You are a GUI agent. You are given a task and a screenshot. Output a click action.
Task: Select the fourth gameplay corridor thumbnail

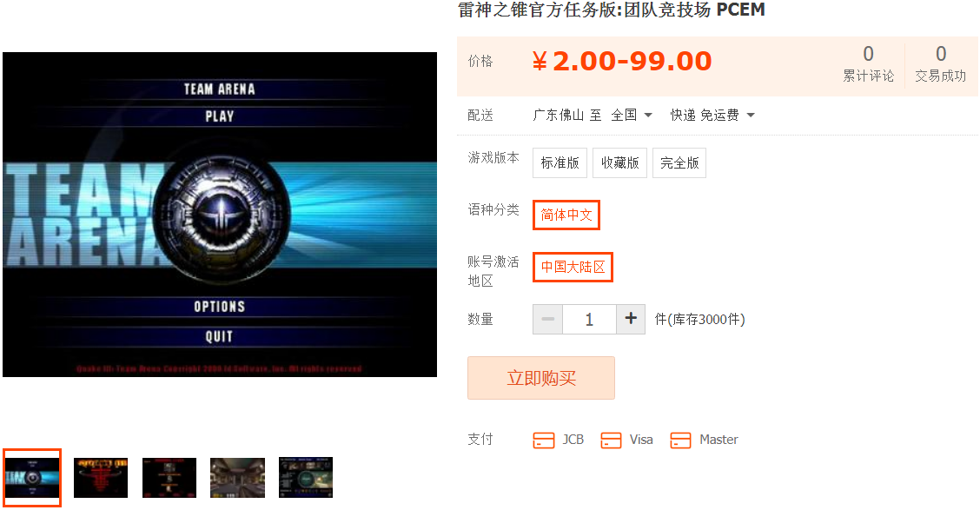(x=237, y=478)
